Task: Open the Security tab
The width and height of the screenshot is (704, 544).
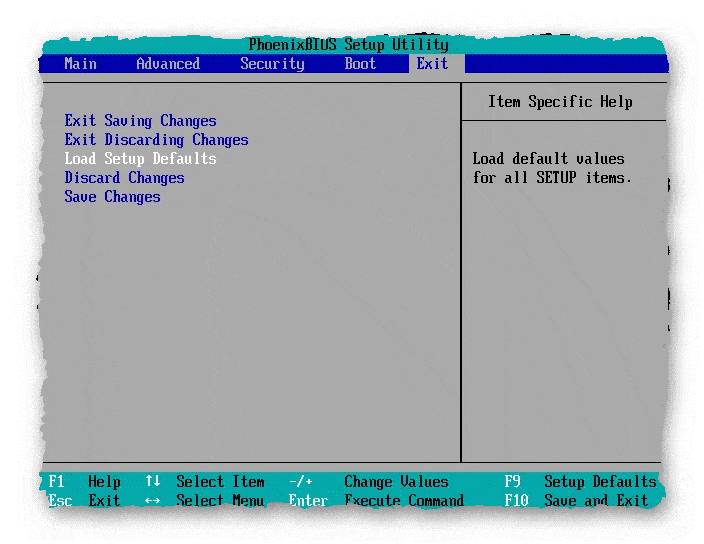Action: coord(272,64)
